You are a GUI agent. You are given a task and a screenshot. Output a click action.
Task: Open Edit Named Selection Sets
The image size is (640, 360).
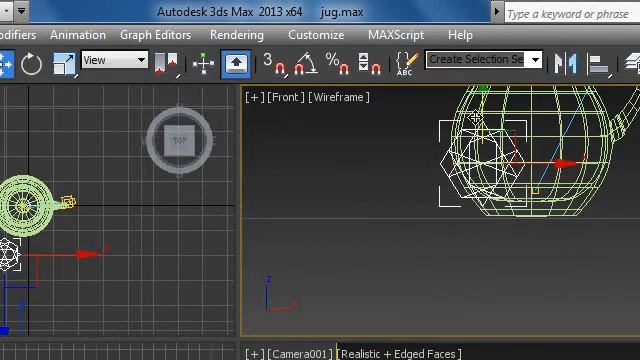click(x=407, y=64)
